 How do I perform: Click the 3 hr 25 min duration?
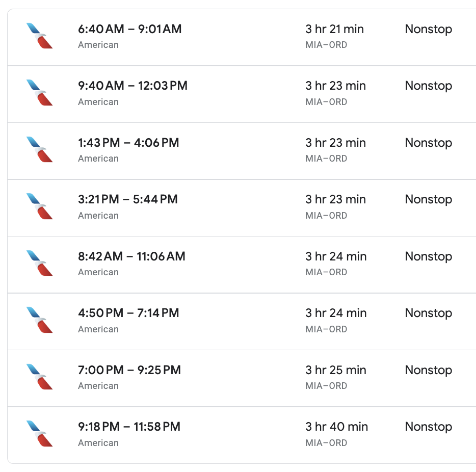(x=336, y=370)
